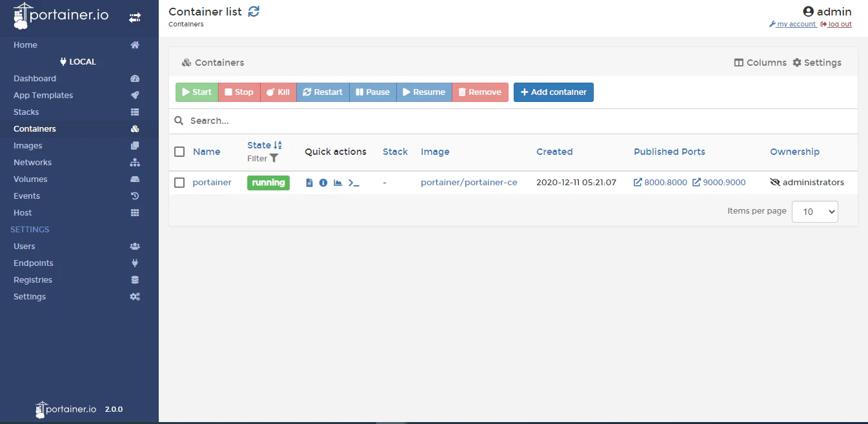Open the Items per page dropdown
This screenshot has height=424, width=868.
(815, 212)
